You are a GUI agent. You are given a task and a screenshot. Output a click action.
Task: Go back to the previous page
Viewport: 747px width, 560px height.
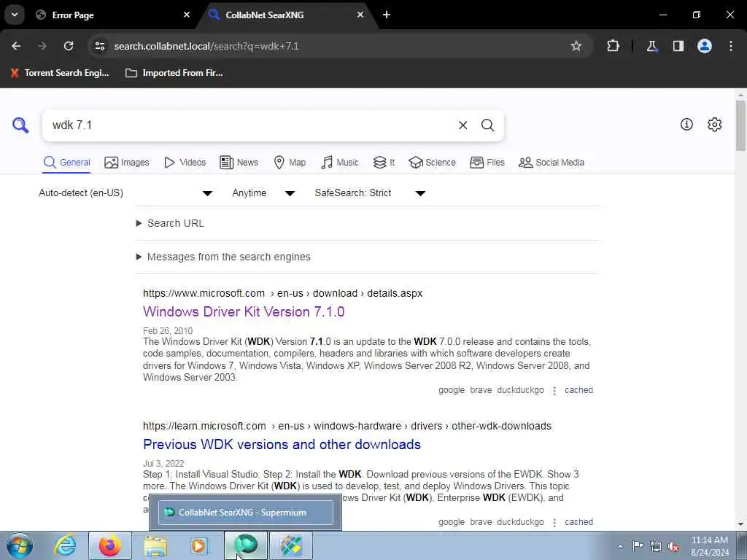point(16,46)
